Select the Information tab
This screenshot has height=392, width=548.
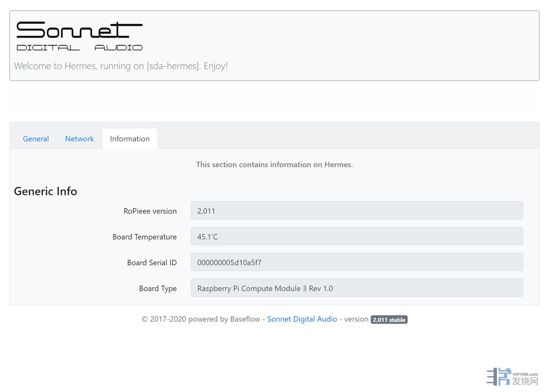[x=129, y=139]
